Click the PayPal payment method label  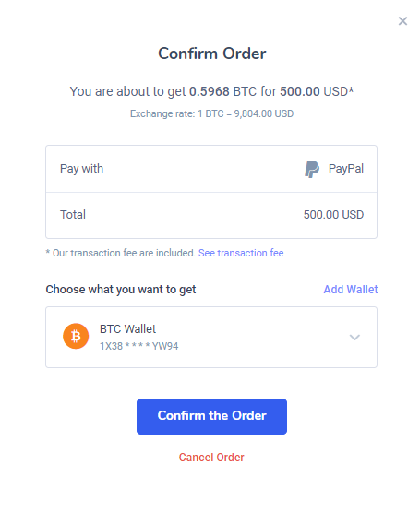coord(346,169)
